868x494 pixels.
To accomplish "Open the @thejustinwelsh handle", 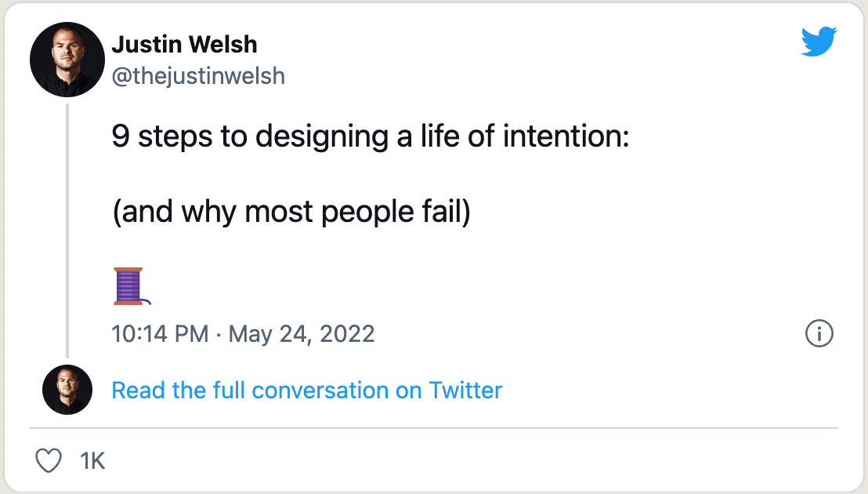I will 198,75.
